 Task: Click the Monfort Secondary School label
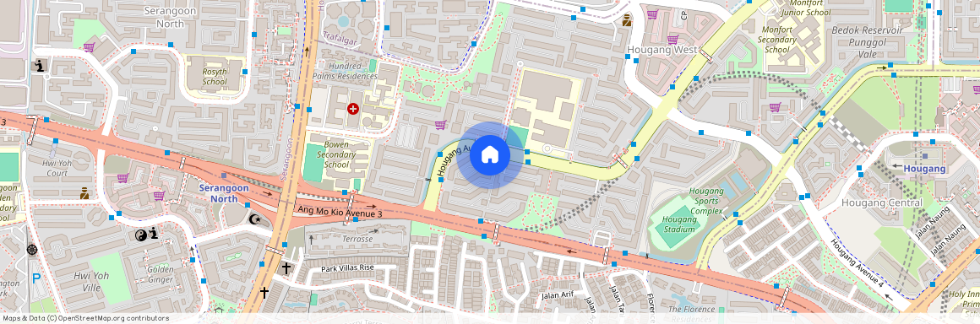[x=777, y=40]
